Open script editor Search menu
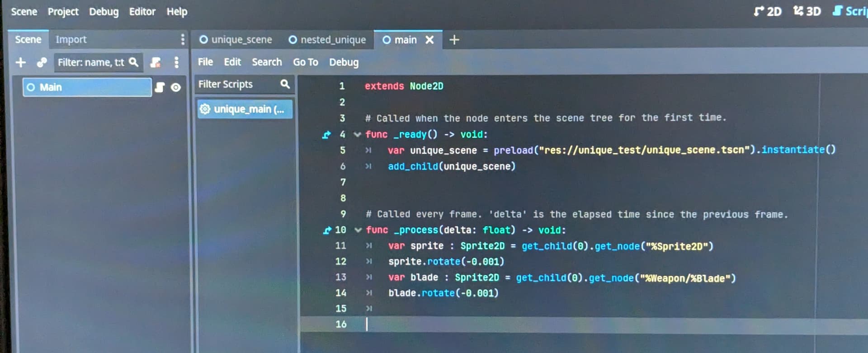868x353 pixels. tap(267, 62)
